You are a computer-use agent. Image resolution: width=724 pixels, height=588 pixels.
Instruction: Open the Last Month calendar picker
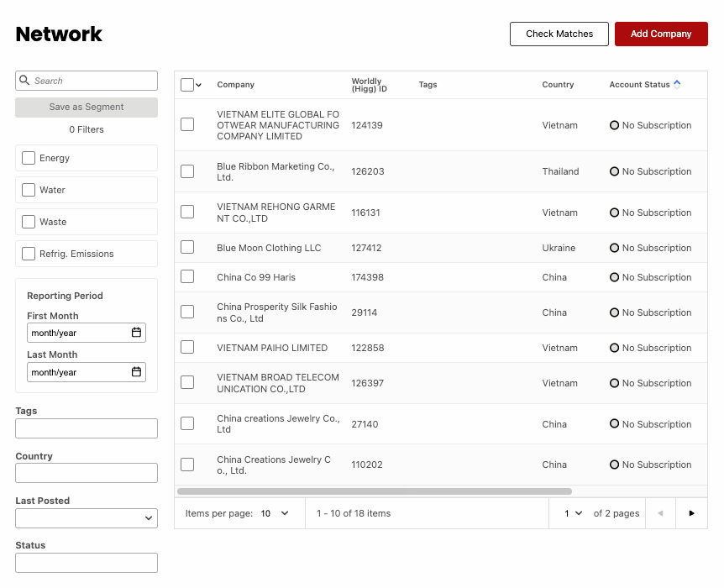pyautogui.click(x=136, y=371)
